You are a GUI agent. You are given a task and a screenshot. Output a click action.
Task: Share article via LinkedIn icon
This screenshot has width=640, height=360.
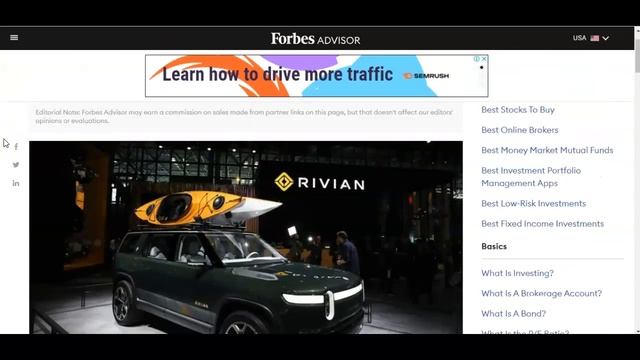[16, 183]
